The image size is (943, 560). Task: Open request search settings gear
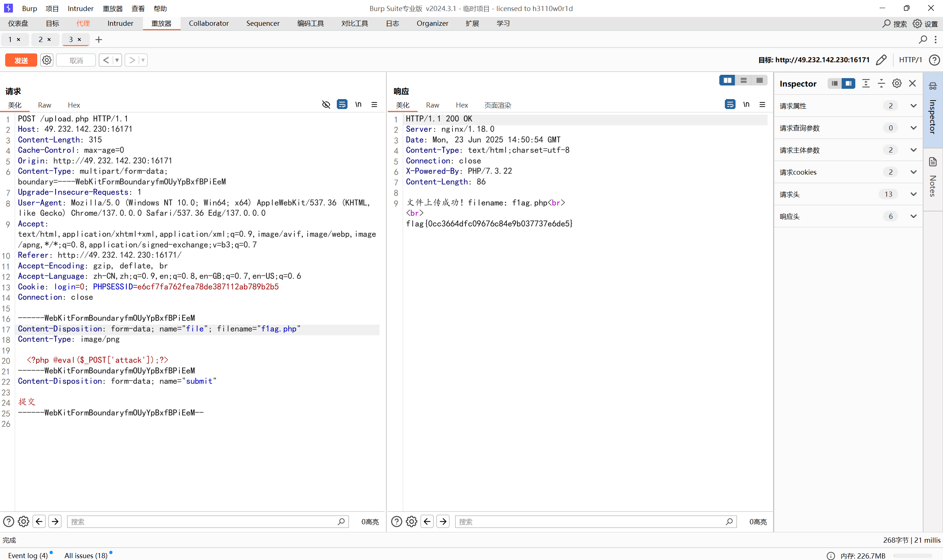click(x=23, y=521)
